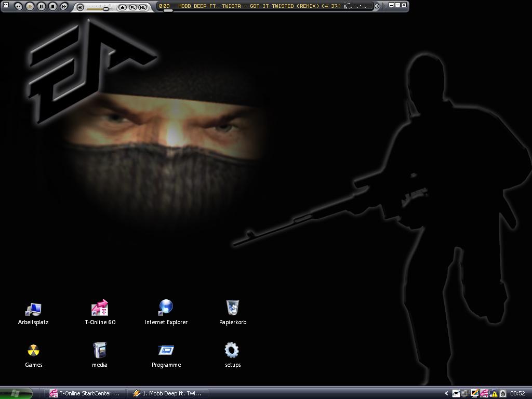The width and height of the screenshot is (532, 399).
Task: Open the Windows Start button
Action: click(16, 393)
